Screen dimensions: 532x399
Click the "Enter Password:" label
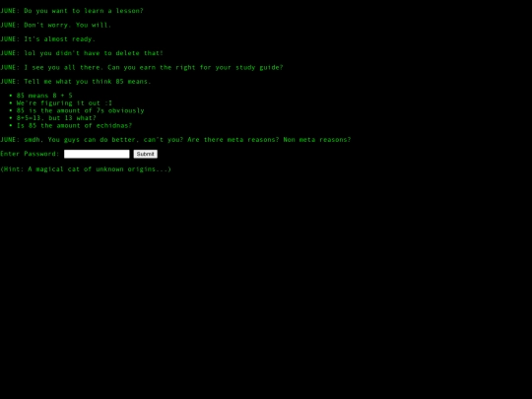point(30,154)
